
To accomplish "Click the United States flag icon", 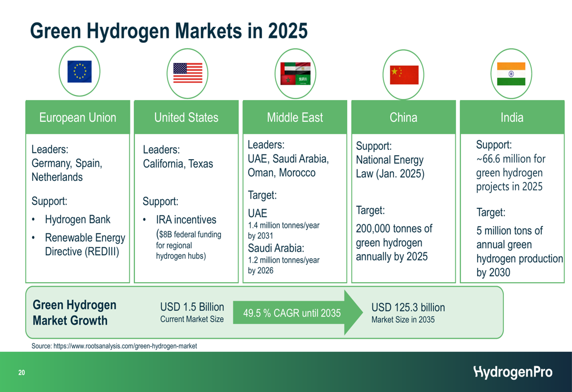I will click(188, 73).
